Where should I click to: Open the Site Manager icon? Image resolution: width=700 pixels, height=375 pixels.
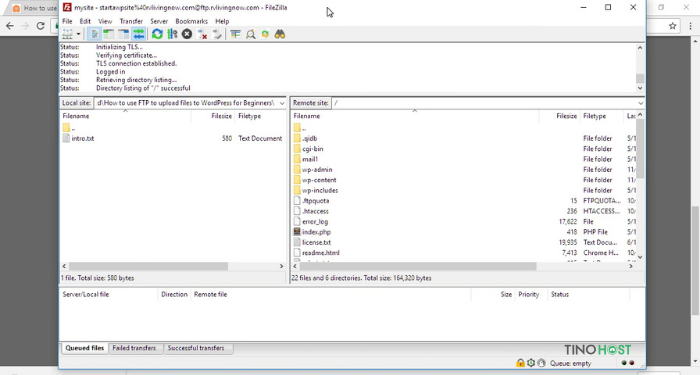coord(67,34)
